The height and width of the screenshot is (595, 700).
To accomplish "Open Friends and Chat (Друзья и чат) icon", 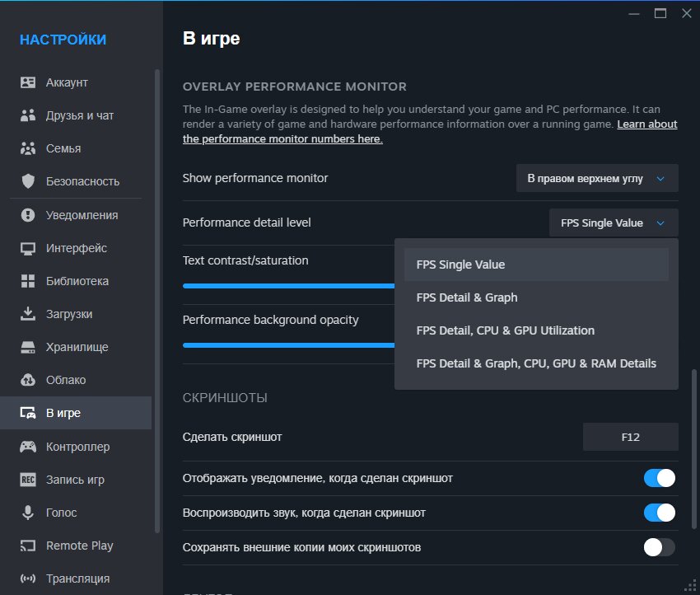I will pos(28,115).
